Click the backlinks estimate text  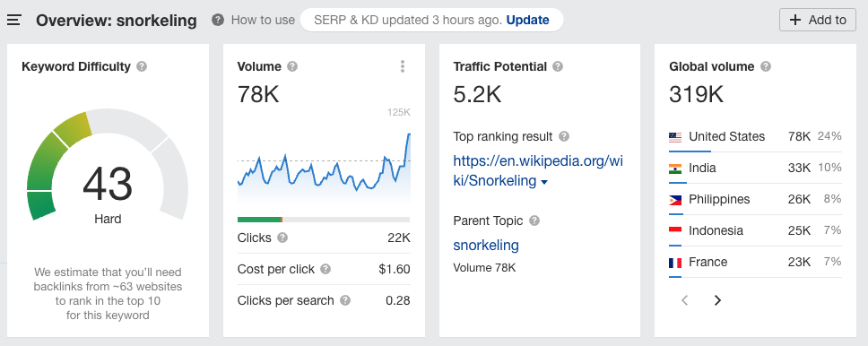pos(108,294)
